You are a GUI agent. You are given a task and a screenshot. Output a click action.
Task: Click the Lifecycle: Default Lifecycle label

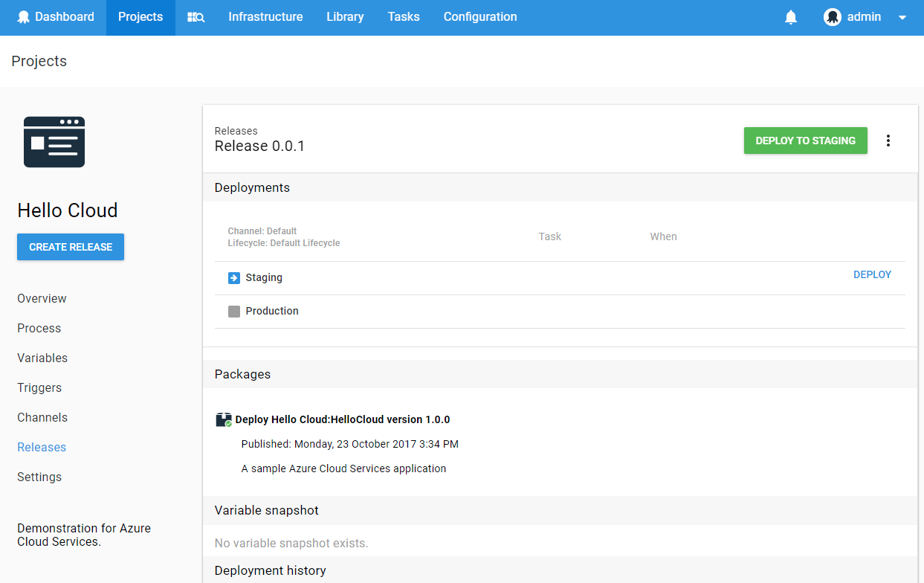pos(284,243)
